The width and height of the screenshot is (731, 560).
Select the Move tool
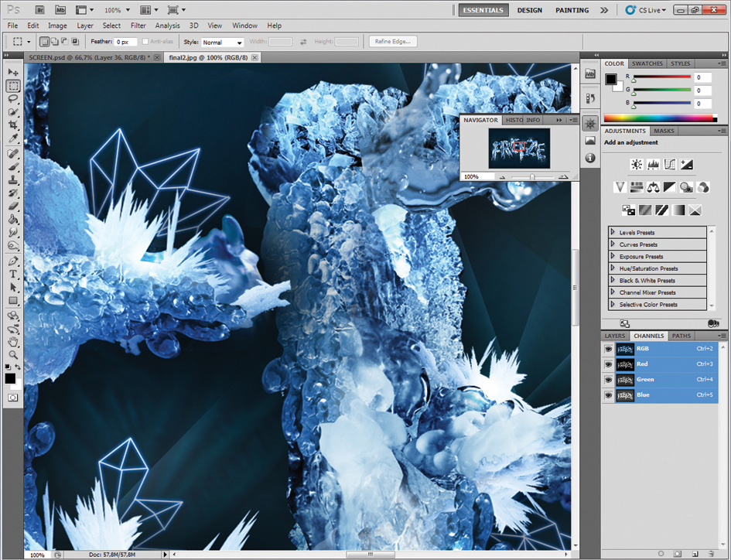13,72
